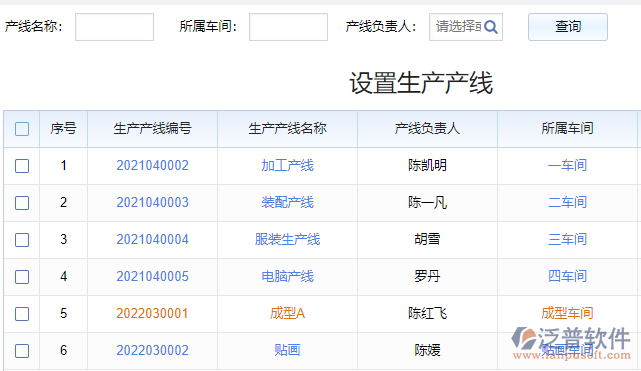Select the 陈一凡 cell

427,202
